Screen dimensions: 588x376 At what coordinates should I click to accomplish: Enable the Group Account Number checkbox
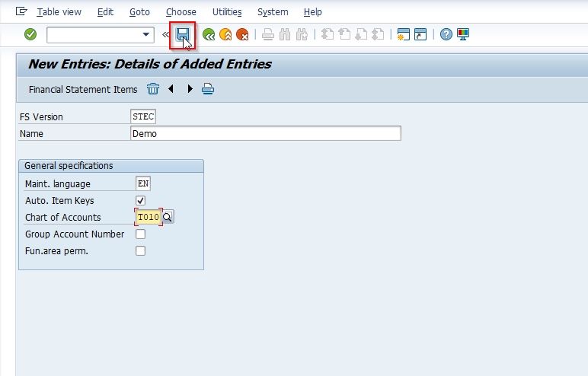point(141,234)
